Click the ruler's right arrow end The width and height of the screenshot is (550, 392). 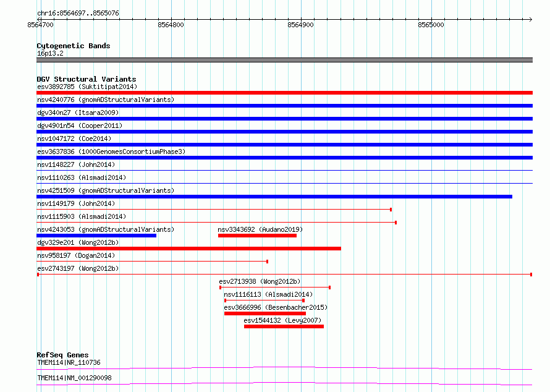tap(530, 19)
